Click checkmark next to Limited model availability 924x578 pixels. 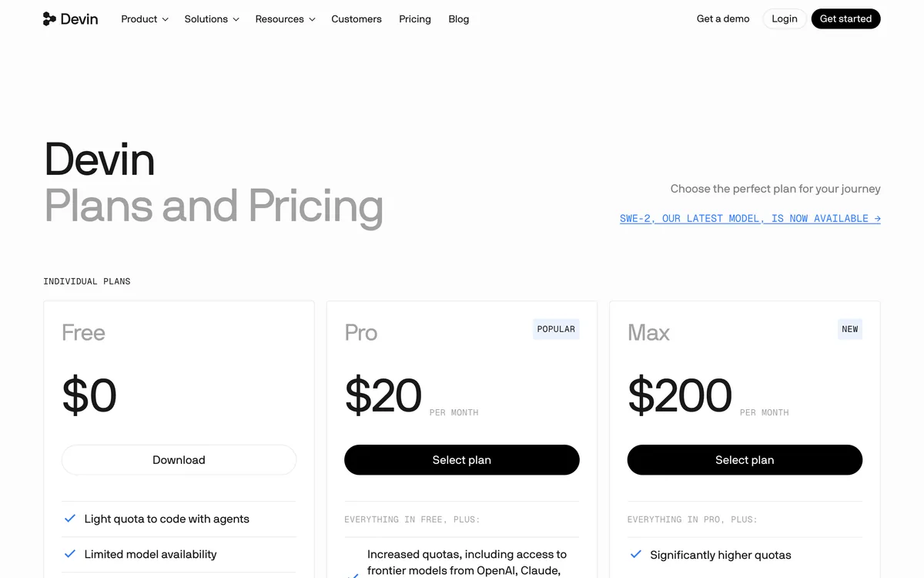pos(70,554)
